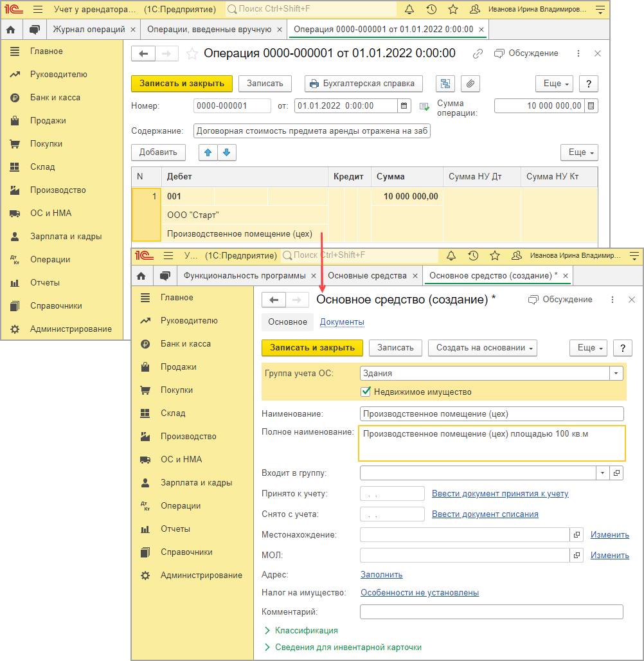
Task: Select ООО "Старт" cell in postings row
Action: pos(245,215)
